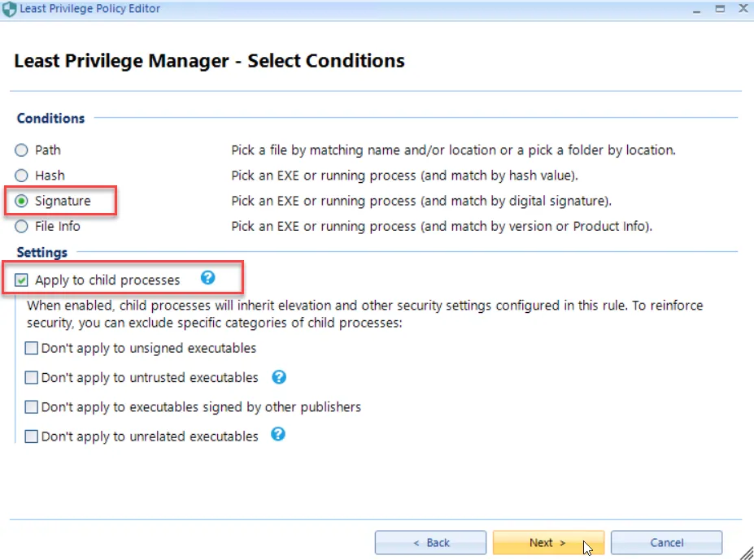Viewport: 754px width, 560px height.
Task: Click the shield icon in the title bar
Action: click(8, 8)
